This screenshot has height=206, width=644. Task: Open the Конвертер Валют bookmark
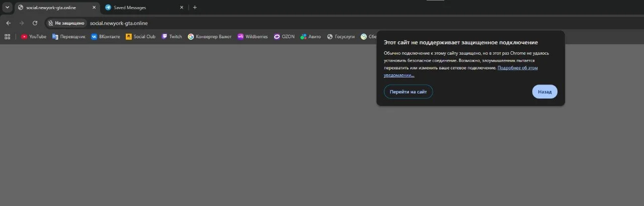pyautogui.click(x=210, y=37)
